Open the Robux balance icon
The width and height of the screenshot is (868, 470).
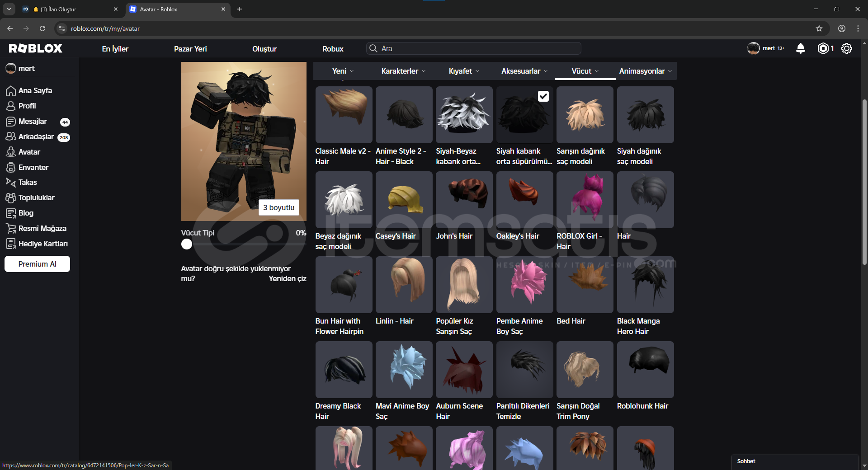[x=823, y=48]
